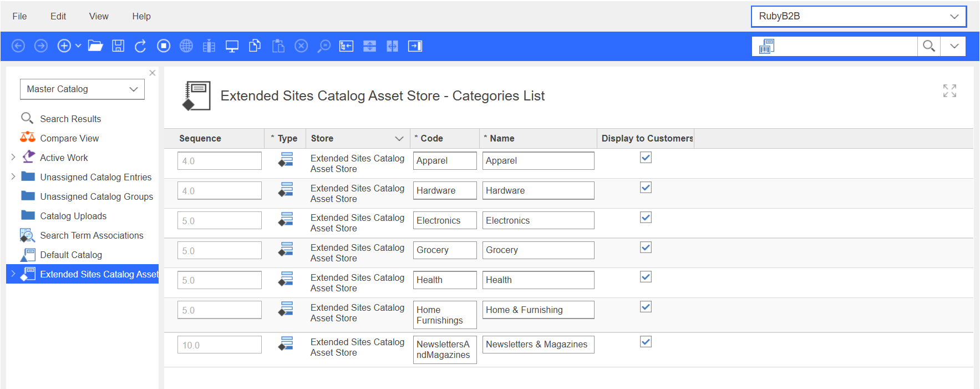Viewport: 980px width, 389px height.
Task: Click the horizontal split view toolbar icon
Action: pos(369,46)
